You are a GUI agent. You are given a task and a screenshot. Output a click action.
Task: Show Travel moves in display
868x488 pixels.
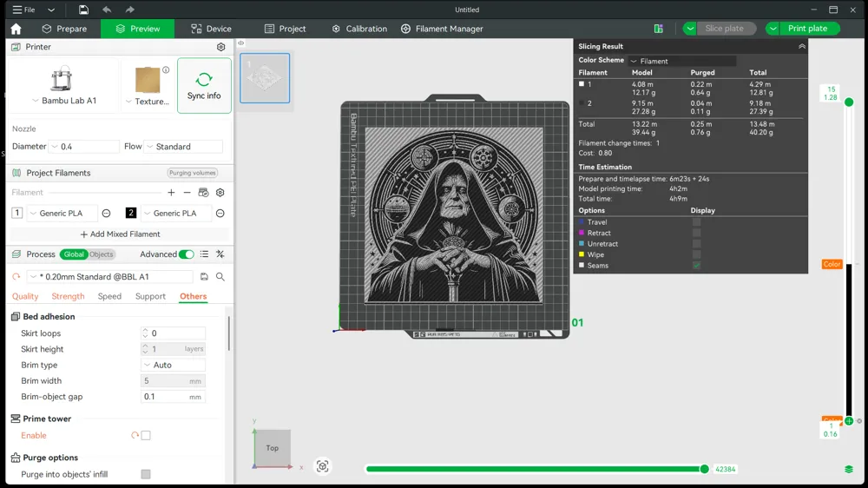pos(696,222)
